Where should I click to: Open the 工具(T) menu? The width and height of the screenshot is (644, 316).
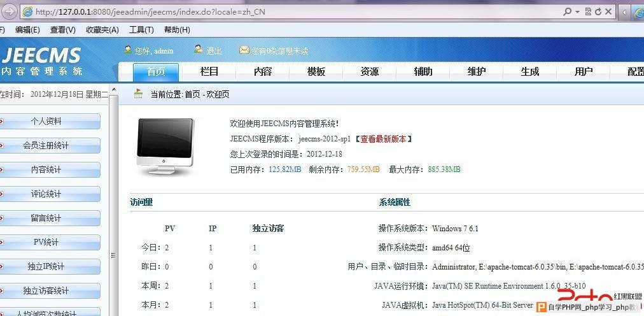[141, 29]
